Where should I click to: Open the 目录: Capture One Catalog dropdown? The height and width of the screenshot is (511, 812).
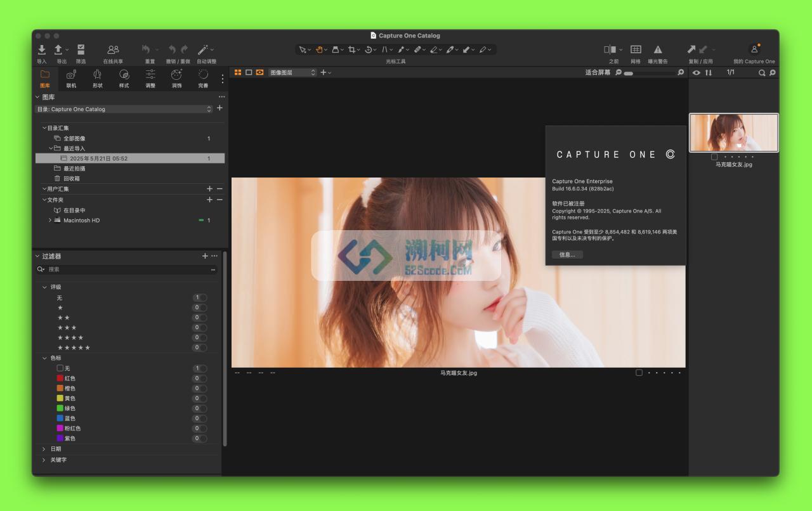tap(124, 109)
